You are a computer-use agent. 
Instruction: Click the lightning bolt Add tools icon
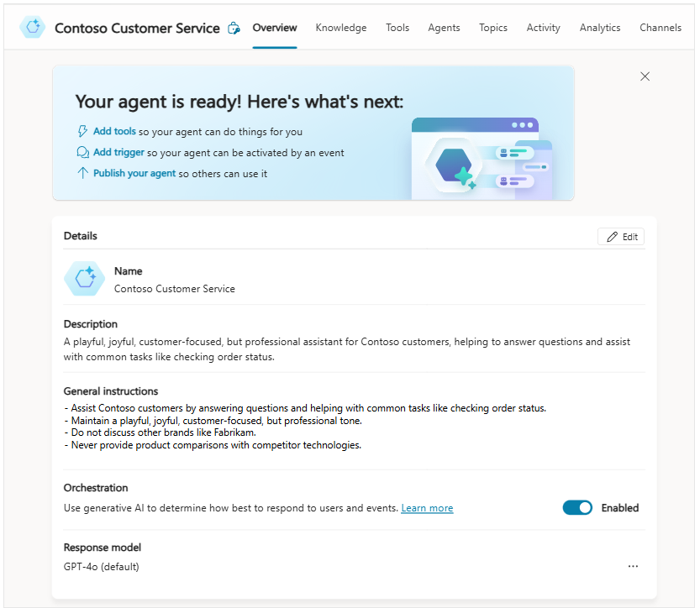(82, 131)
